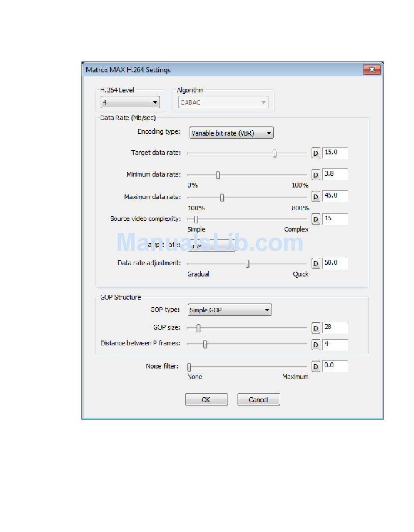Click the Cancel button
Screen dimensions: 414x532
[x=258, y=399]
